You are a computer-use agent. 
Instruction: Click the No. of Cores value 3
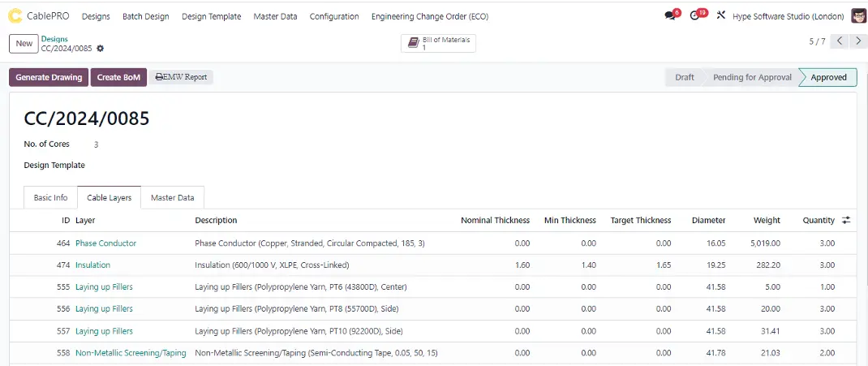point(96,144)
